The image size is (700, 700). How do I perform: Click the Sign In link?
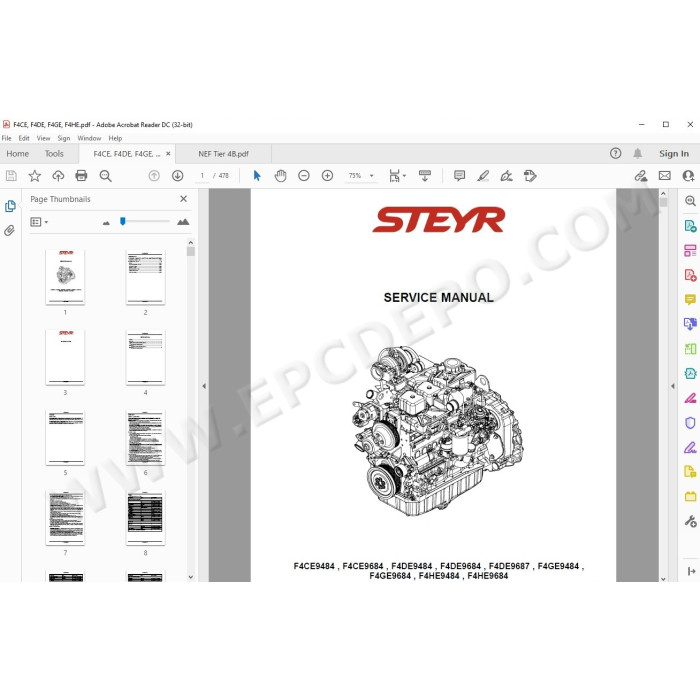click(674, 154)
